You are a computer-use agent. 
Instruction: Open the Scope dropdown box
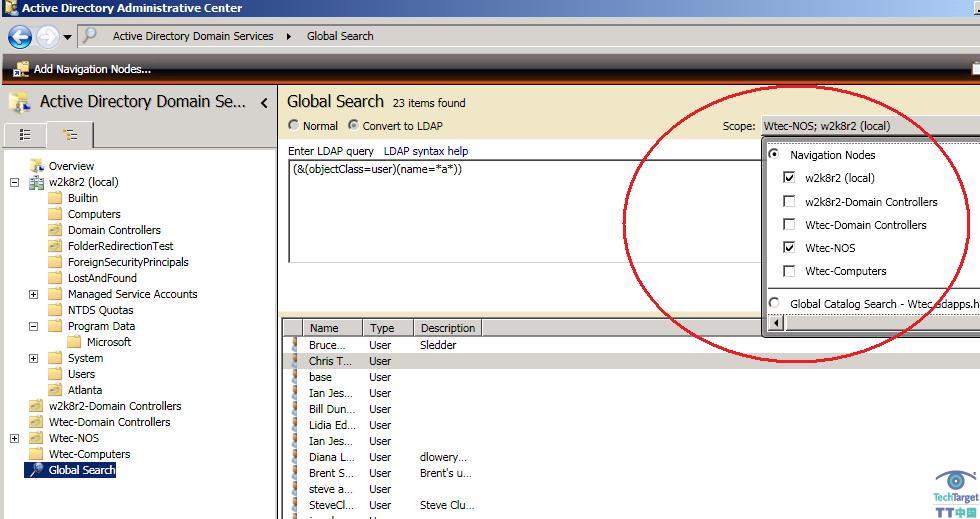coord(870,126)
